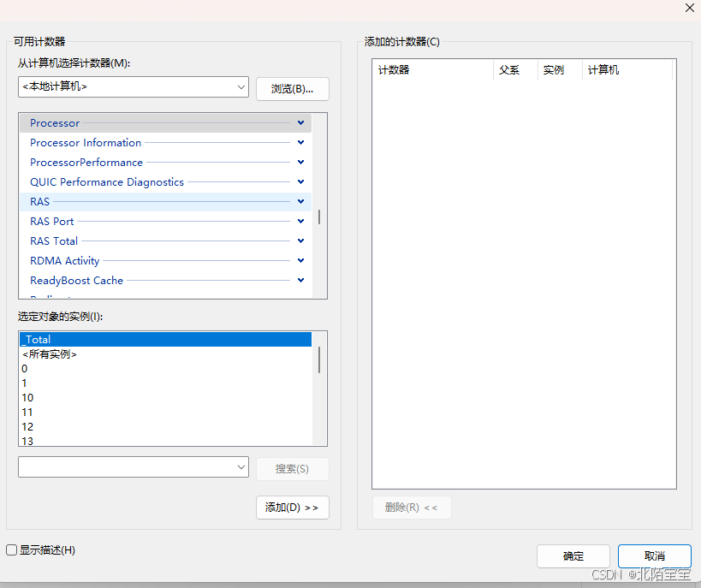Expand the QUIC Performance Diagnostics counter

300,181
